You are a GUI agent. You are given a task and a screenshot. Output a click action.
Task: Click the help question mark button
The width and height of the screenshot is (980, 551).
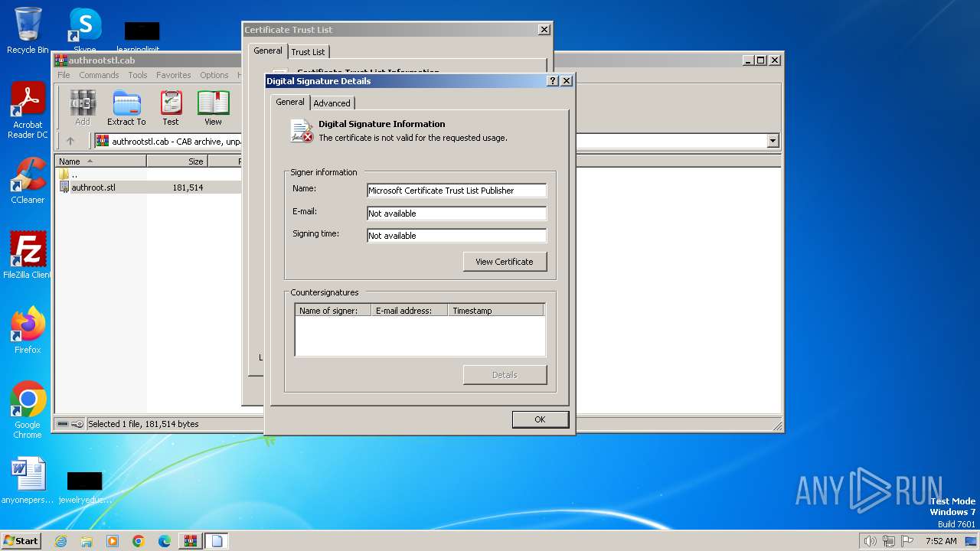(x=553, y=81)
